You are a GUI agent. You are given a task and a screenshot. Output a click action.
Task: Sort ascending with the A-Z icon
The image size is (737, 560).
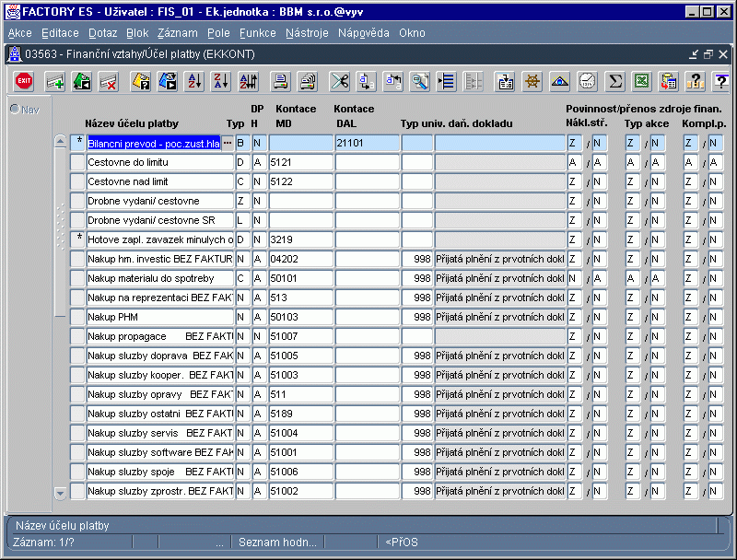193,81
